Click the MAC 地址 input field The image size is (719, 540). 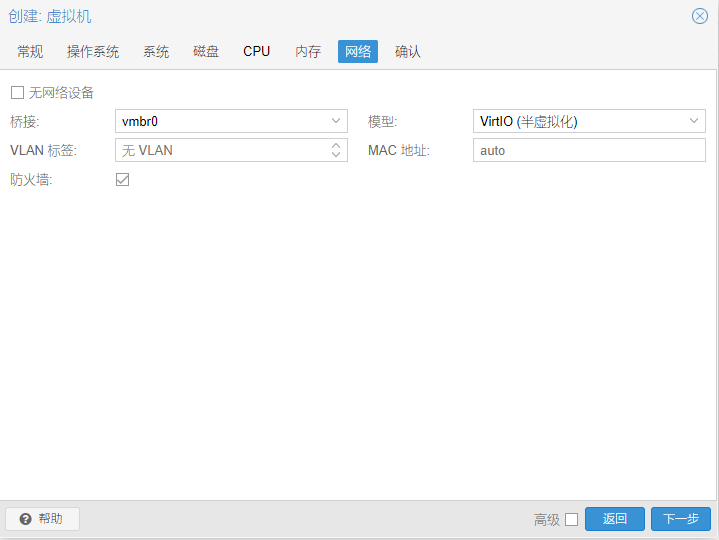click(x=588, y=150)
